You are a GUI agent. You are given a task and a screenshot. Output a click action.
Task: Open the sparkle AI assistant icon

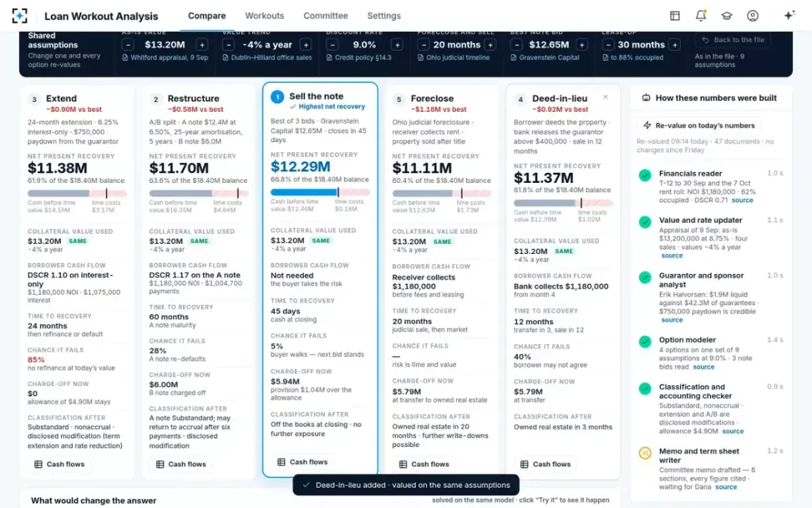coord(789,16)
